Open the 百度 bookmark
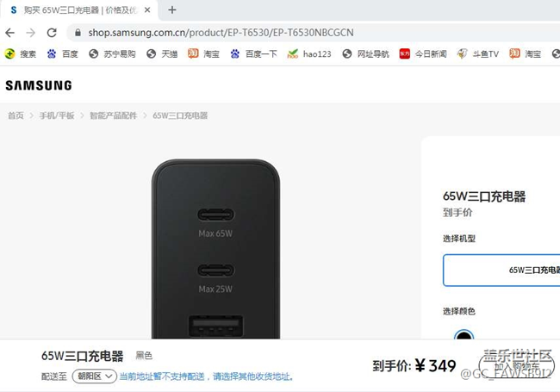 (x=63, y=54)
